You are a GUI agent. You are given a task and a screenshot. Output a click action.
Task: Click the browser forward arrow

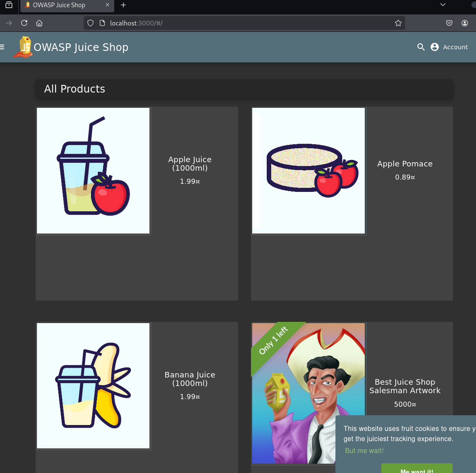(9, 23)
